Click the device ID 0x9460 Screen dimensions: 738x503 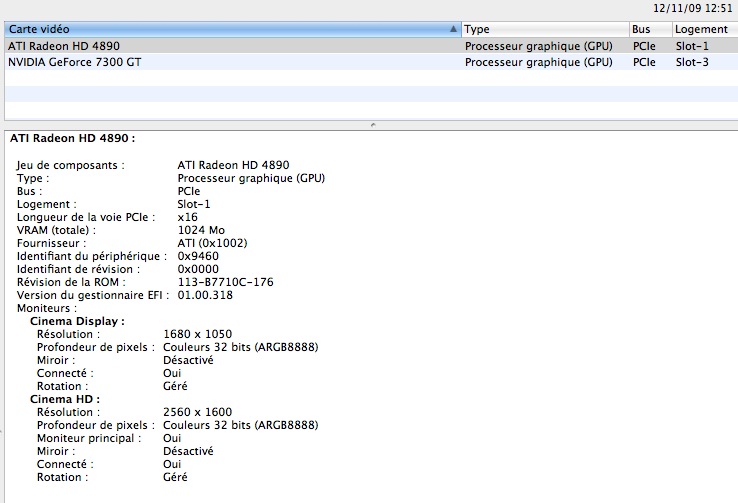[x=198, y=256]
